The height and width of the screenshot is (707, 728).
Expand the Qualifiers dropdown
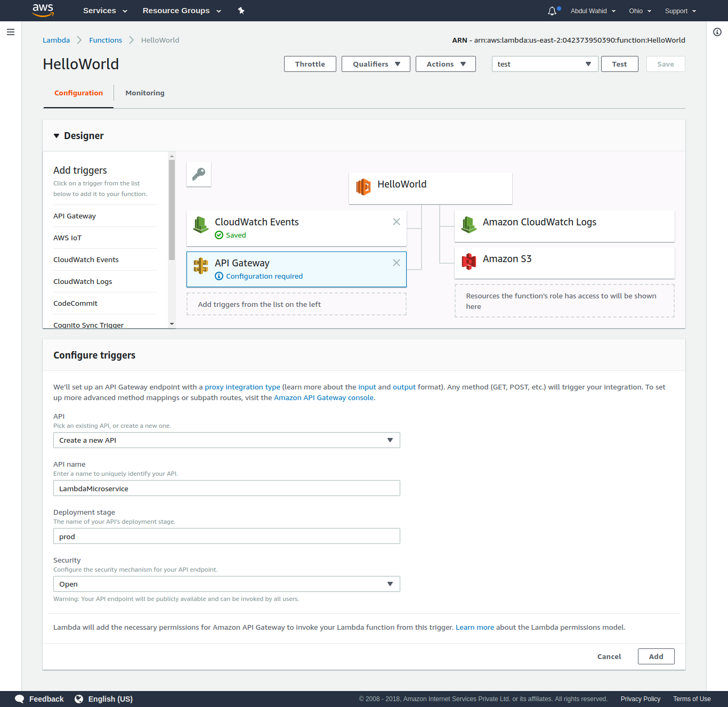[x=376, y=64]
